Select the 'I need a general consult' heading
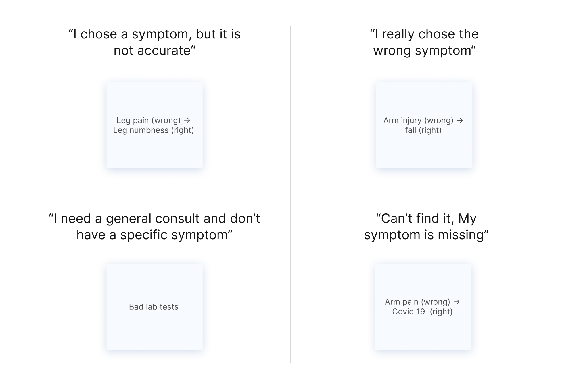This screenshot has width=581, height=392. point(154,227)
